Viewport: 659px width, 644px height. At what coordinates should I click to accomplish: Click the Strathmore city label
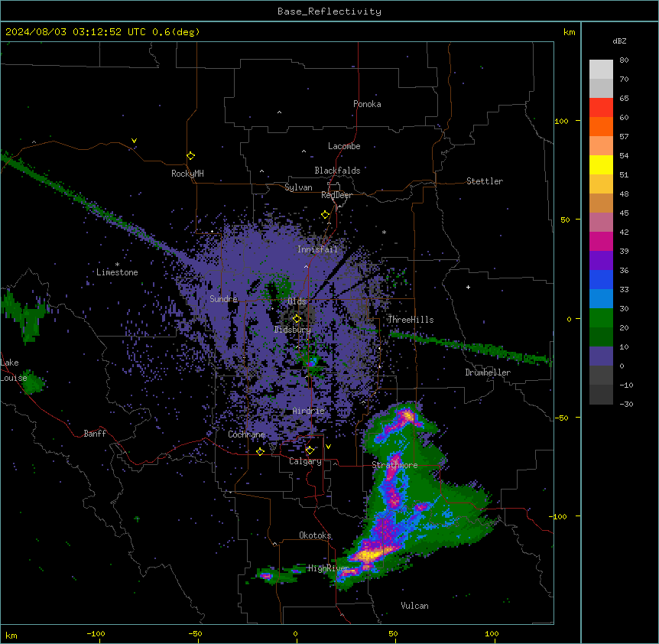click(394, 465)
